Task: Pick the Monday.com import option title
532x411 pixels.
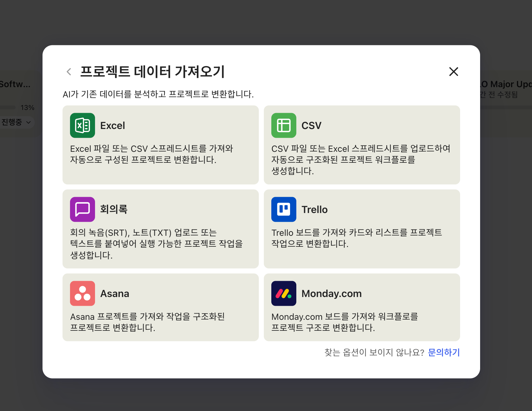Action: coord(332,294)
